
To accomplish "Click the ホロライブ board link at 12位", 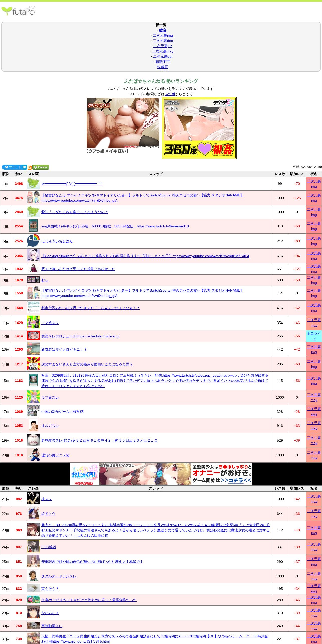I will coord(314,336).
